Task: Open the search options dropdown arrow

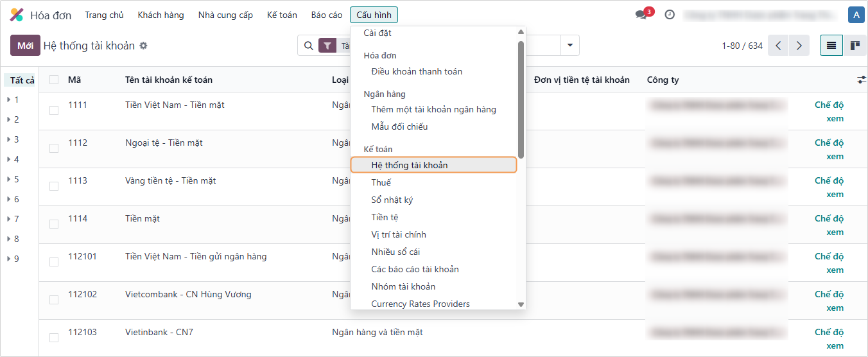Action: click(569, 46)
